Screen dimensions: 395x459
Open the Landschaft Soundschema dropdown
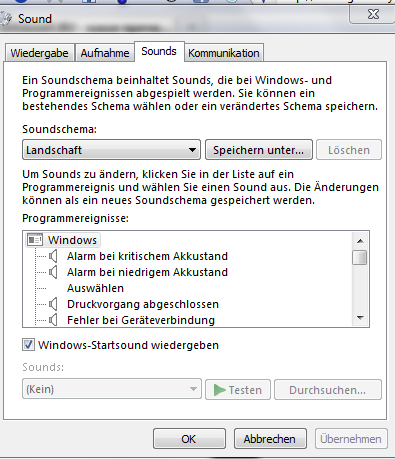[x=111, y=150]
